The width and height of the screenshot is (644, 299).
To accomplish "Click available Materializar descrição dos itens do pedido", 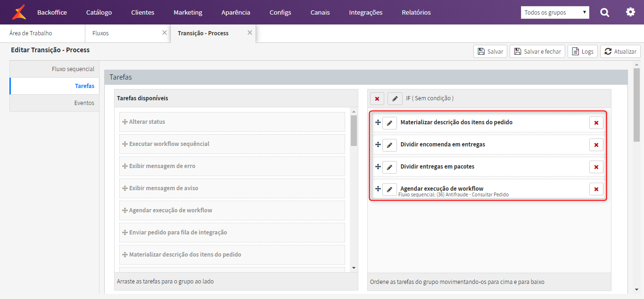I will (232, 255).
